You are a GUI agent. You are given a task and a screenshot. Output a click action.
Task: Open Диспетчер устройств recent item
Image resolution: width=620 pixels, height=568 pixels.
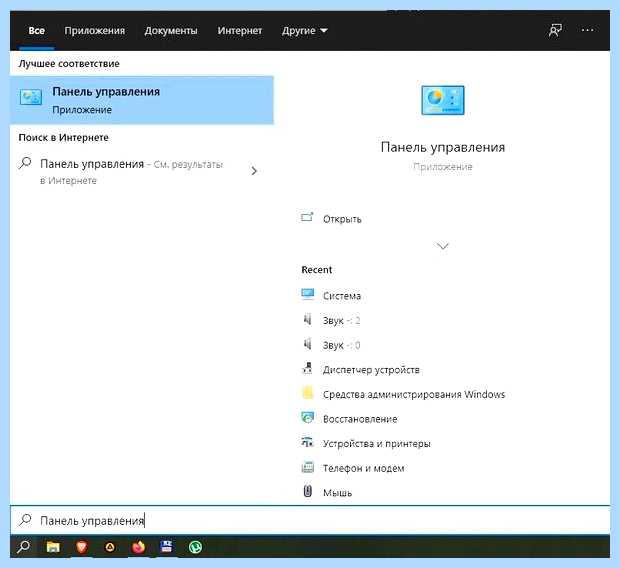[x=371, y=370]
